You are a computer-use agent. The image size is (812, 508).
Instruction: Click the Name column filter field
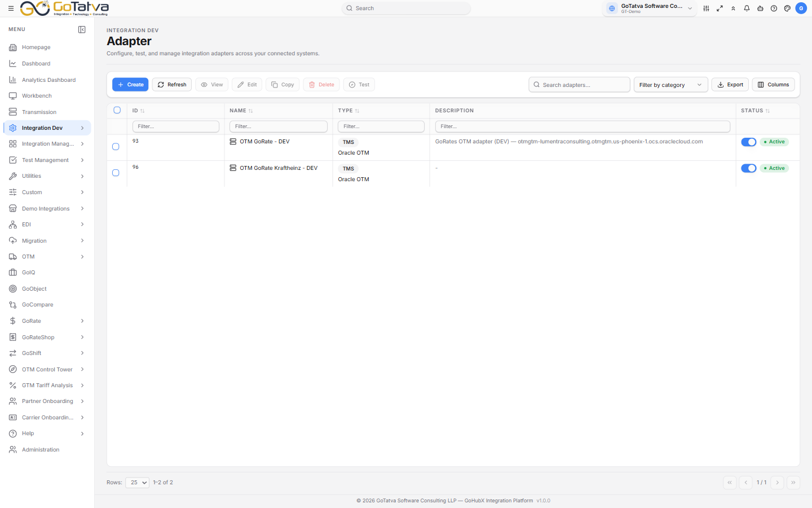coord(279,126)
